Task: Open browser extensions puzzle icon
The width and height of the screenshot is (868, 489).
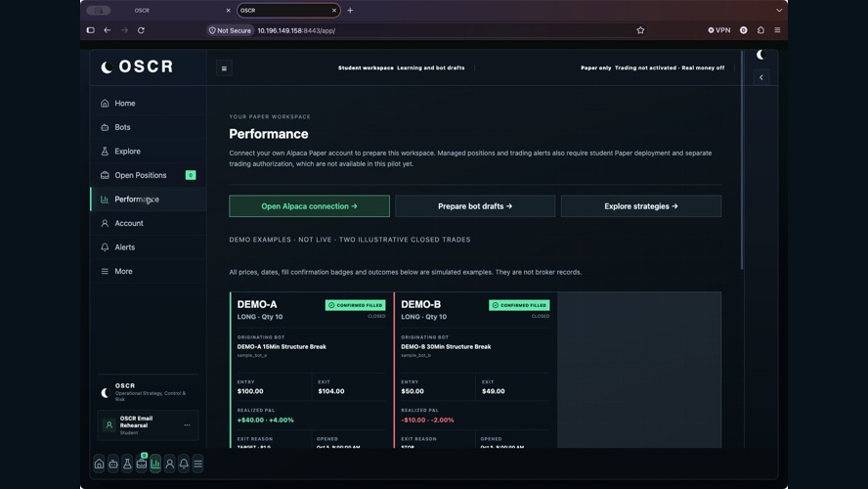Action: coord(760,30)
